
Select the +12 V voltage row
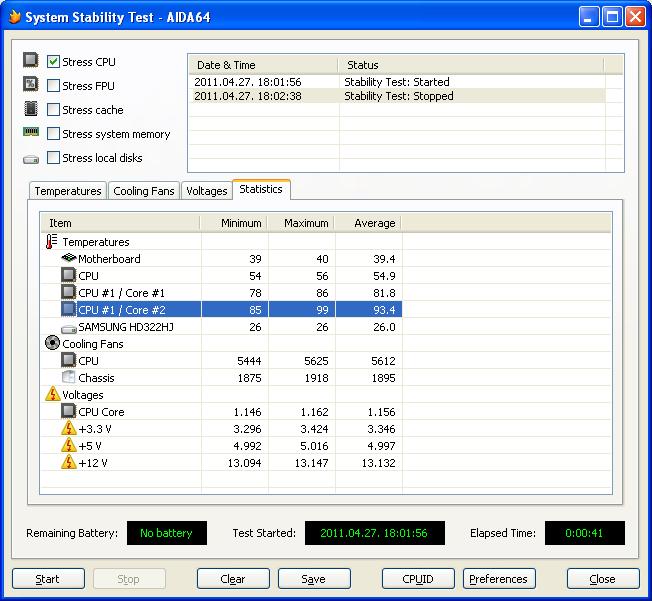click(x=222, y=463)
